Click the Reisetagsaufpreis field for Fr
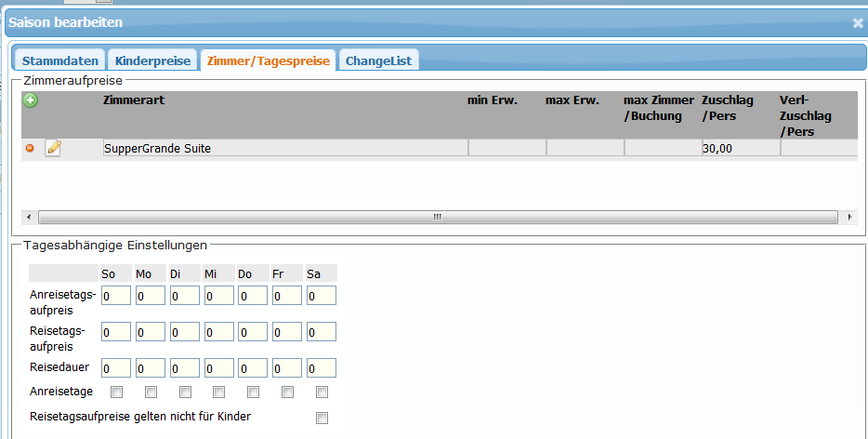 287,332
